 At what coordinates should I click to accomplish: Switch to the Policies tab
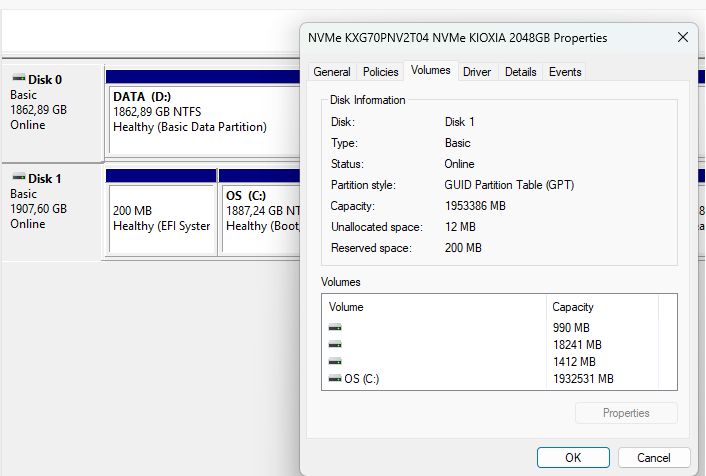click(x=380, y=72)
